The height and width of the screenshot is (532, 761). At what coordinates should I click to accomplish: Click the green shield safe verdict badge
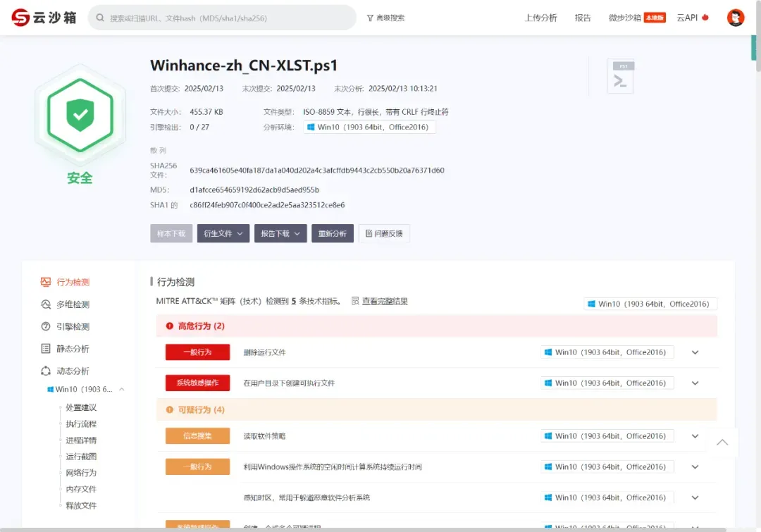[80, 115]
